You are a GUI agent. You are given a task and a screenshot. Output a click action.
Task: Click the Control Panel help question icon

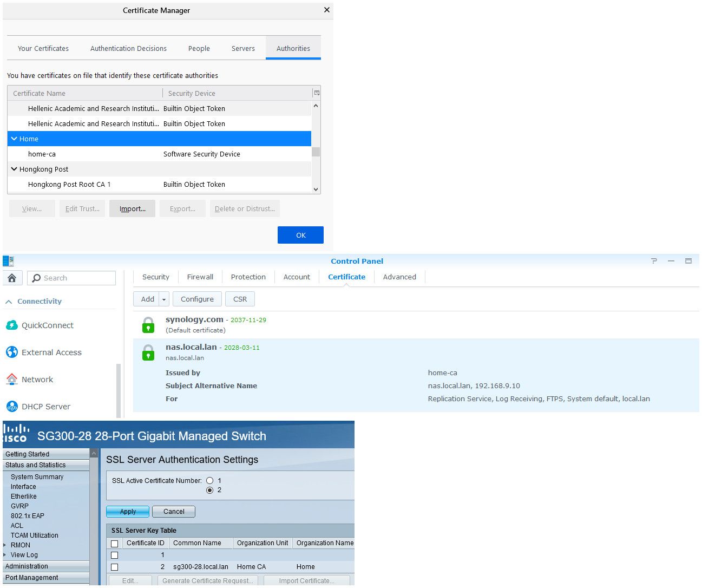pos(654,261)
